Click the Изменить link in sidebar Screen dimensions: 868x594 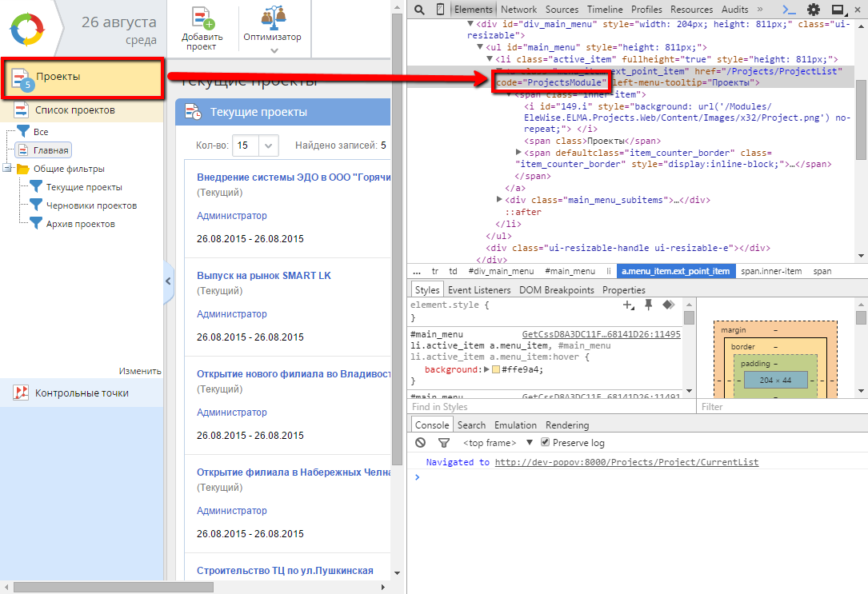pyautogui.click(x=140, y=371)
